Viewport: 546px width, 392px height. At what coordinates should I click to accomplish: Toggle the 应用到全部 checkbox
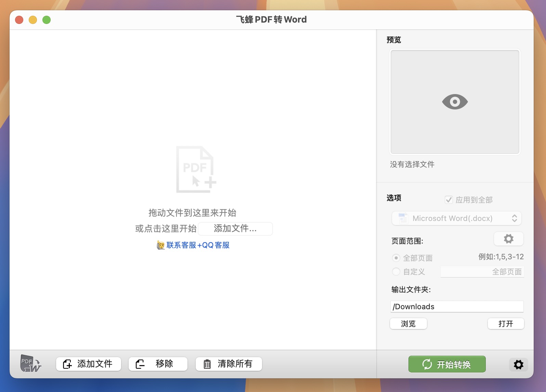click(x=449, y=200)
